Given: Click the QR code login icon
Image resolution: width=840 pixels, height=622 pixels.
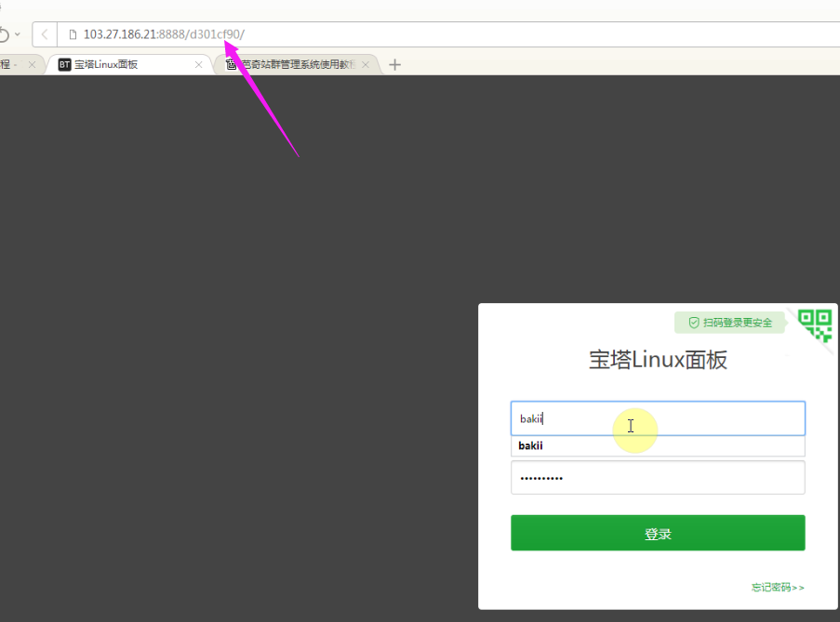Looking at the screenshot, I should click(815, 324).
